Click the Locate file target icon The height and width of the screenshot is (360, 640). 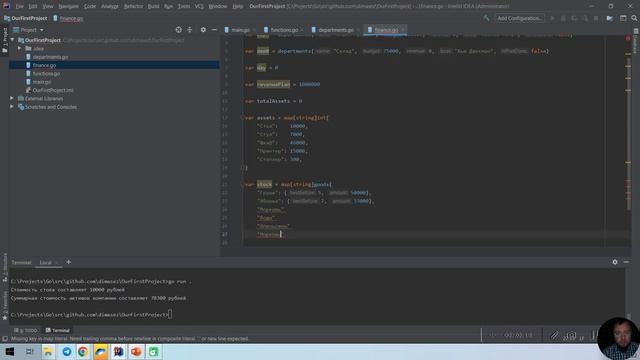coord(178,30)
